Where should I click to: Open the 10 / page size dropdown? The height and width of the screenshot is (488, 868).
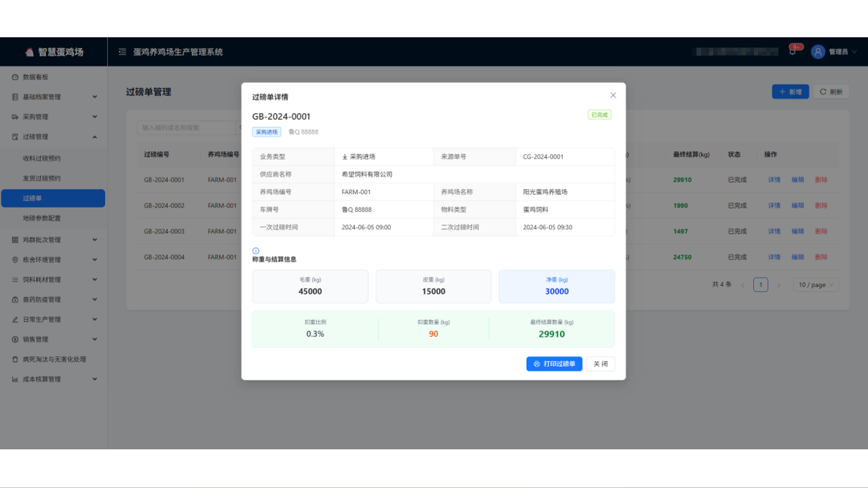tap(816, 285)
